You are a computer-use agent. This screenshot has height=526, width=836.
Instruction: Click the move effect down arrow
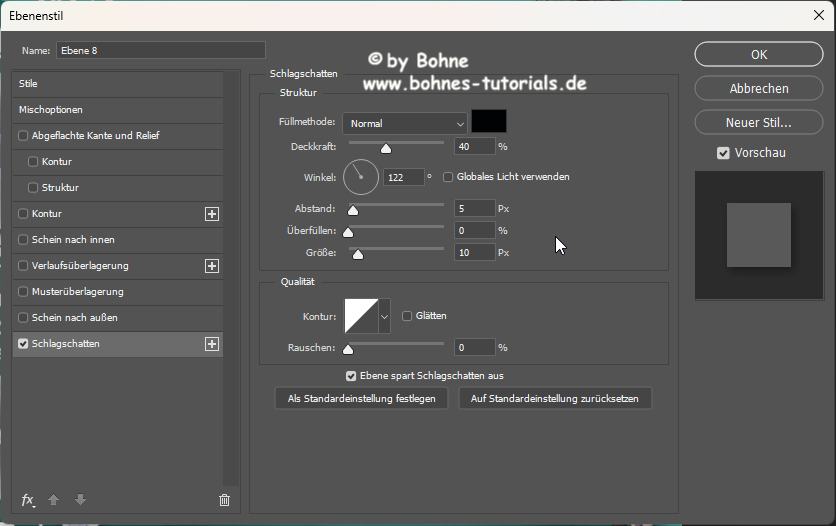[x=80, y=500]
